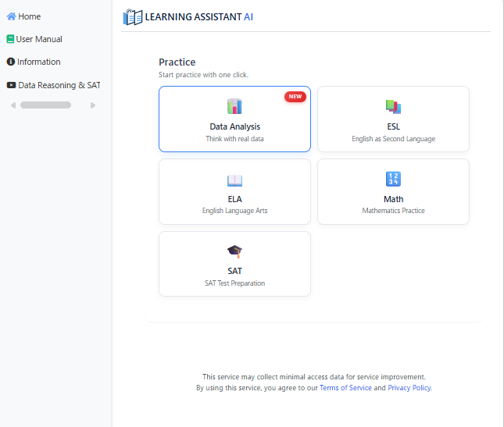Click the open book icon on ELA card
Screen dimensions: 504x427
[x=234, y=180]
